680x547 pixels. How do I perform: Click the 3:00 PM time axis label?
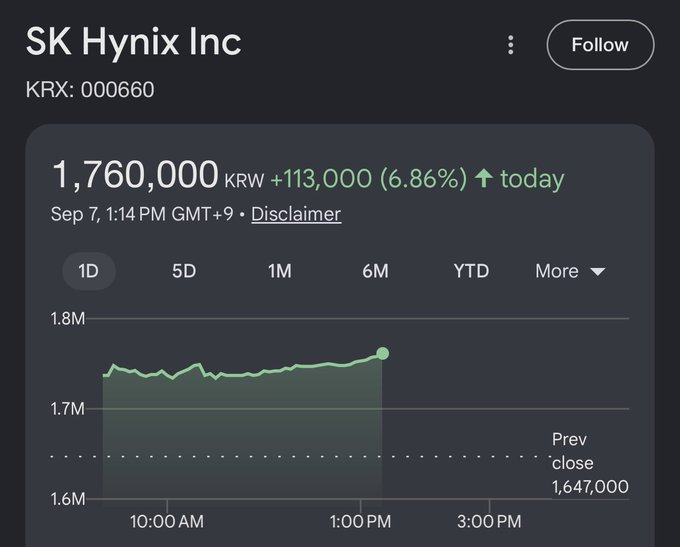(489, 522)
